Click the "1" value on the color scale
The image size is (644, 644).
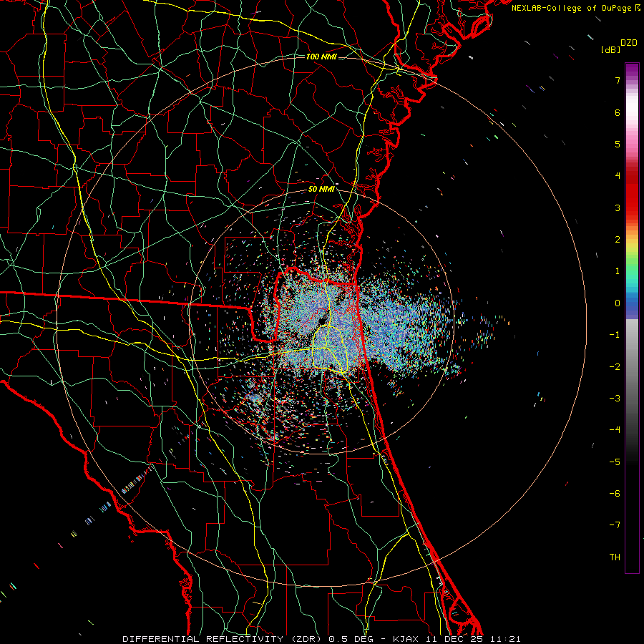618,271
